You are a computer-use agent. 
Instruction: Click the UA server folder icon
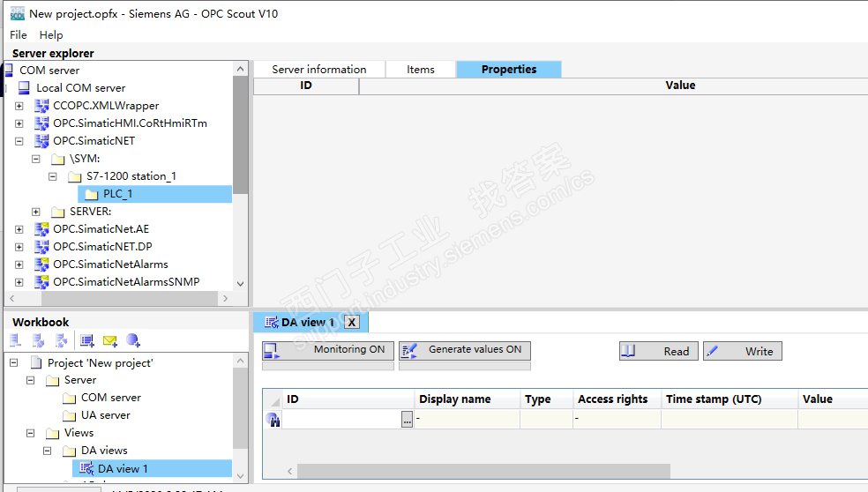pyautogui.click(x=69, y=415)
